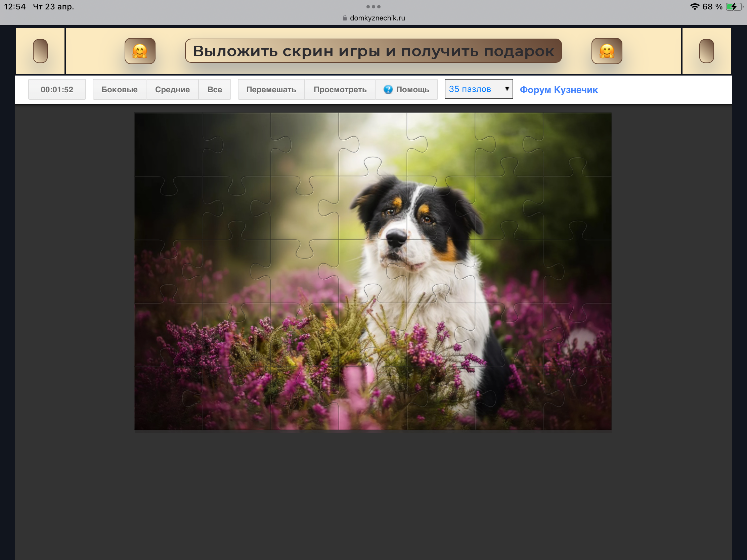Viewport: 747px width, 560px height.
Task: Tap the three-dot multitasking indicator at top
Action: click(373, 7)
